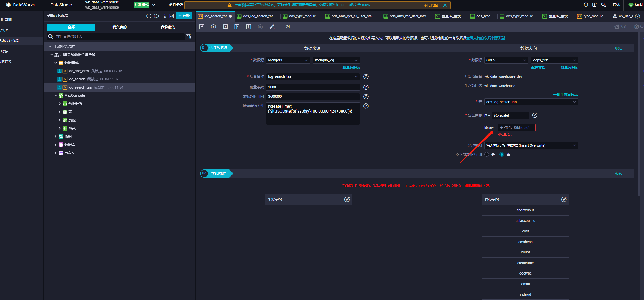This screenshot has height=300, width=644.
Task: Close the browser zoom warning banner
Action: coord(445,5)
